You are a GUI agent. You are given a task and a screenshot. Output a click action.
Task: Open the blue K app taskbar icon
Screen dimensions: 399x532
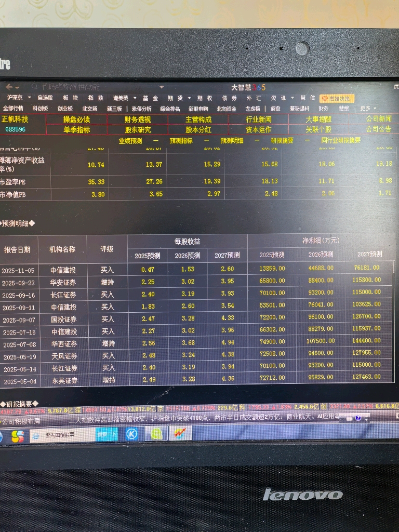(x=132, y=434)
